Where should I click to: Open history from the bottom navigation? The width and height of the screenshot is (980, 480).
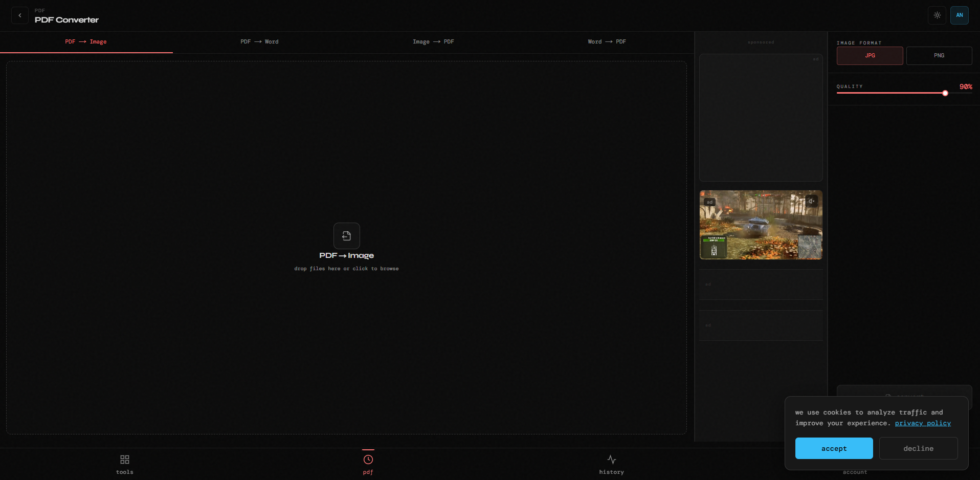coord(611,464)
